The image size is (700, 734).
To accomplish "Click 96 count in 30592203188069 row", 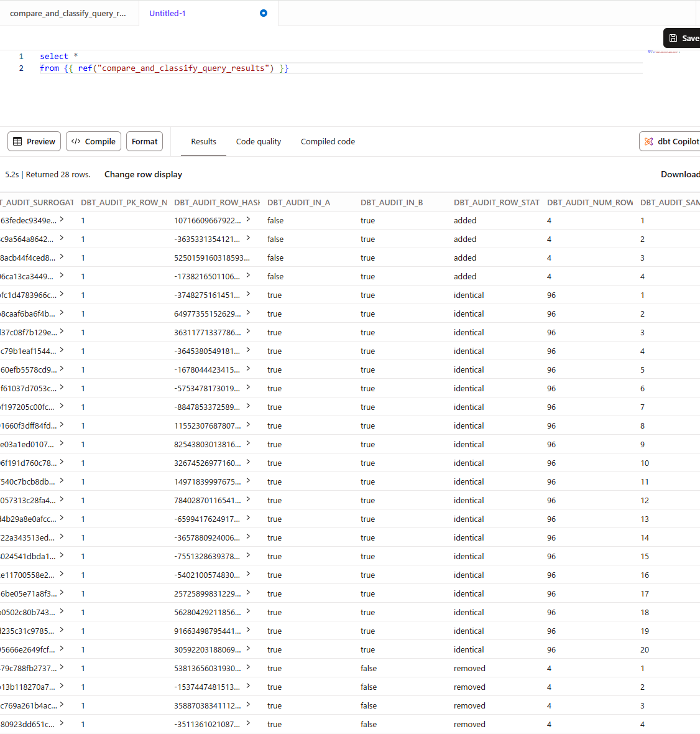I will tap(551, 650).
